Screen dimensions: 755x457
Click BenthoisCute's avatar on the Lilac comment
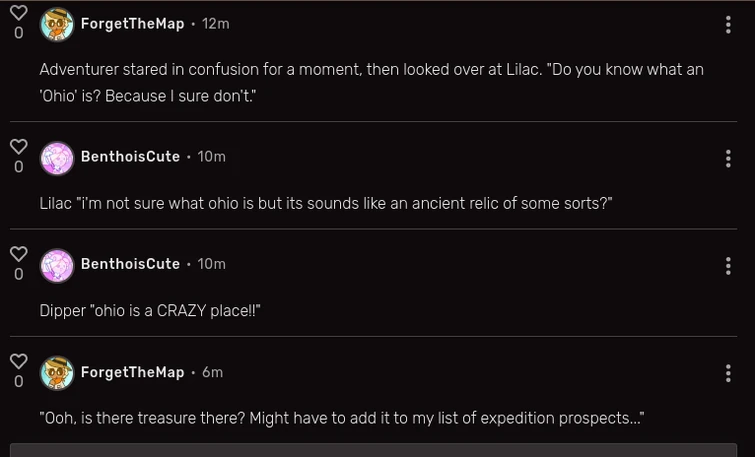tap(57, 157)
